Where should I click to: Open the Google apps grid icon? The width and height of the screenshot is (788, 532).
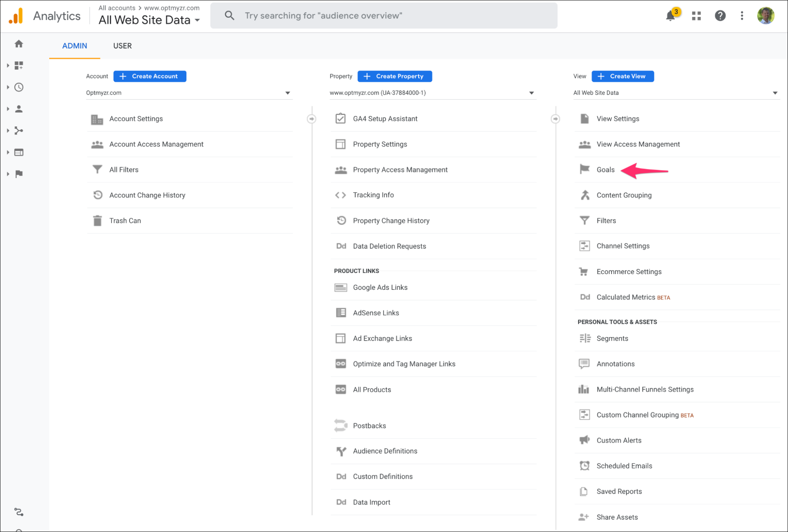tap(696, 16)
